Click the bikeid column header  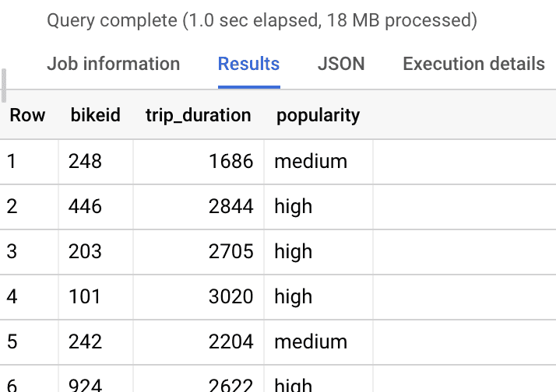(x=96, y=116)
